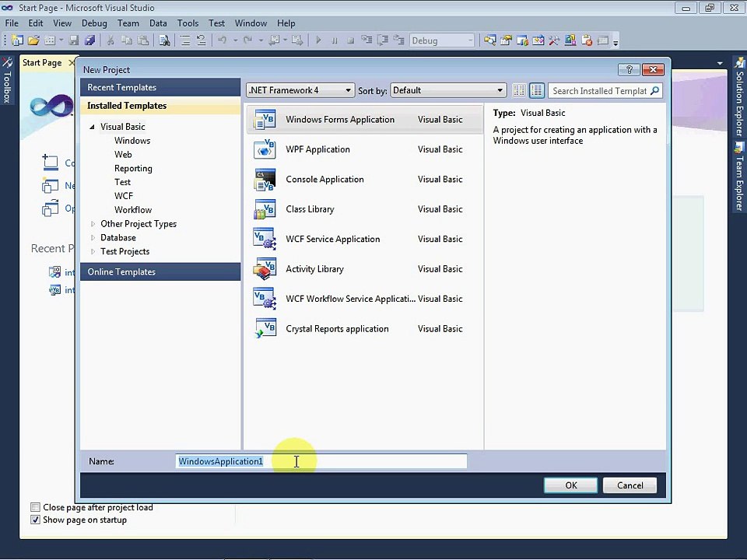
Task: Open the Tools menu
Action: tap(188, 23)
